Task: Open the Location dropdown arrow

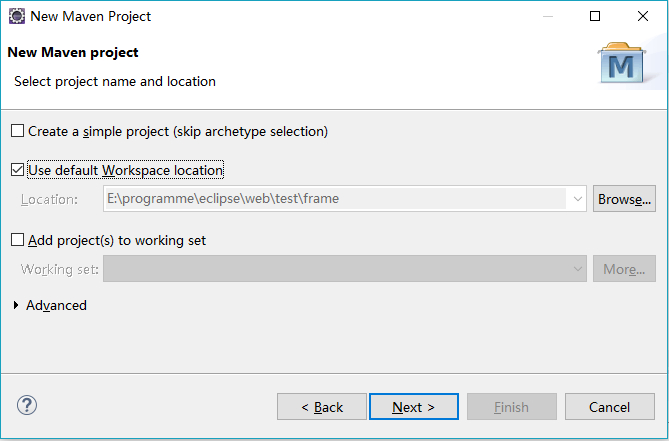Action: (x=577, y=199)
